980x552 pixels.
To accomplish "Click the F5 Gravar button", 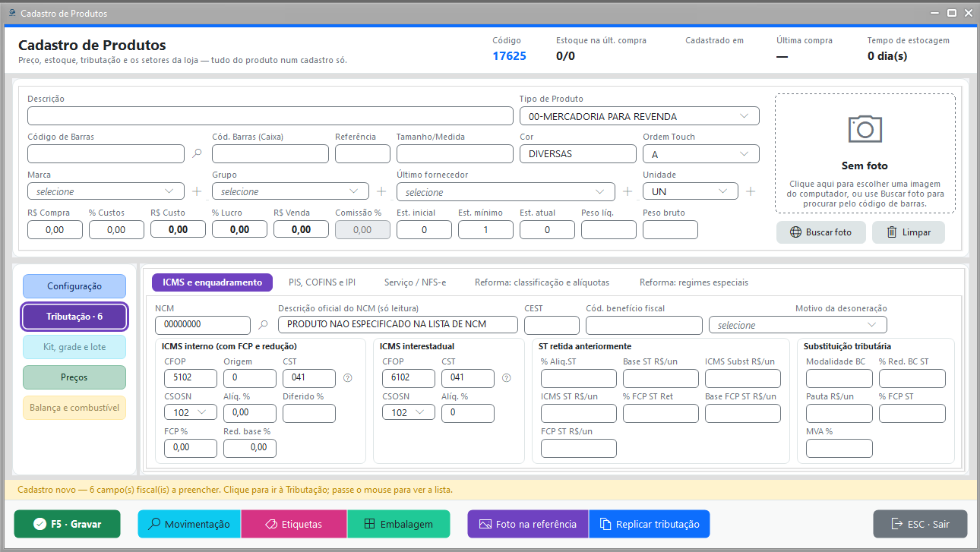I will point(68,524).
